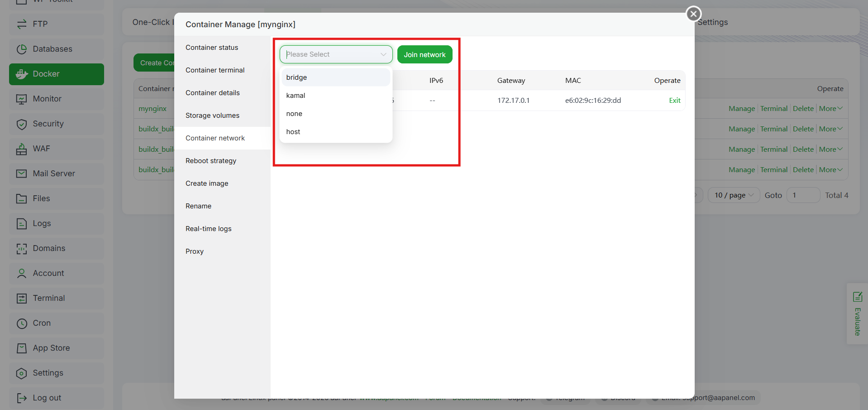Click Delete in the mynginx row
The image size is (868, 410).
(803, 109)
